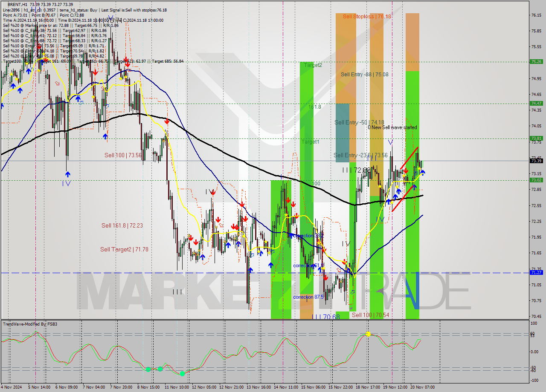
Task: Click the 11 Nov 10:00 time label
Action: [x=177, y=387]
